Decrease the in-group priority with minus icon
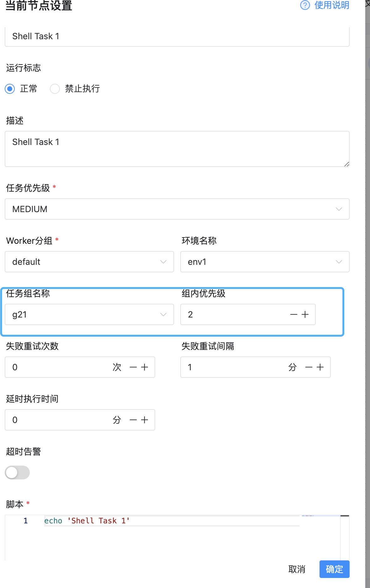 [x=294, y=314]
